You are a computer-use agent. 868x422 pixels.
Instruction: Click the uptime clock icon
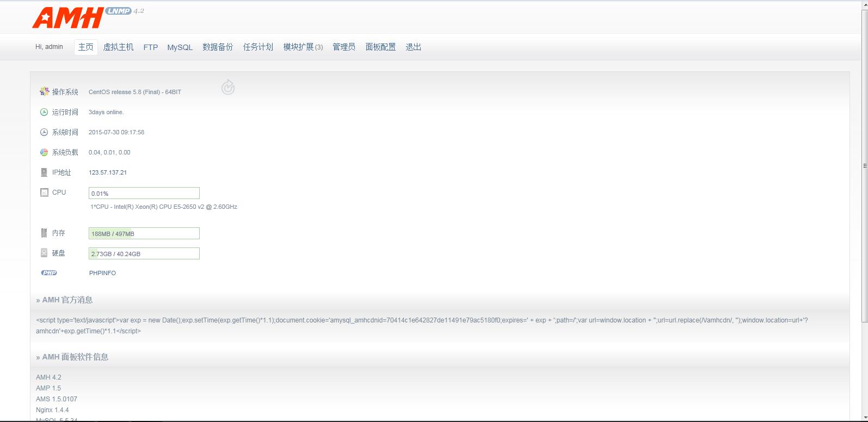coord(44,112)
